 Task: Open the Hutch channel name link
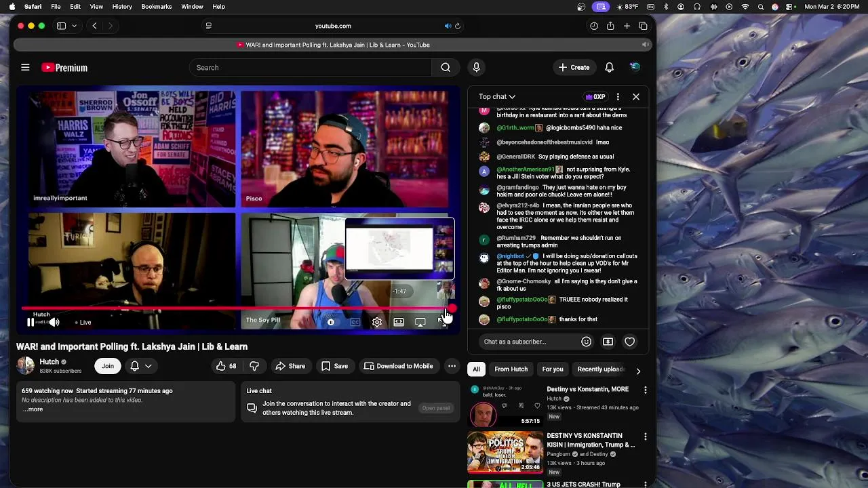click(x=50, y=362)
